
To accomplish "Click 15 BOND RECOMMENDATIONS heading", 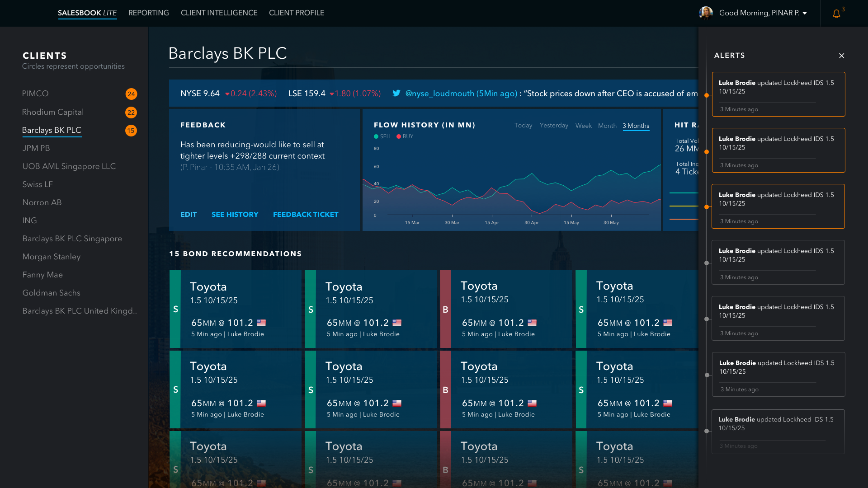I will point(236,254).
